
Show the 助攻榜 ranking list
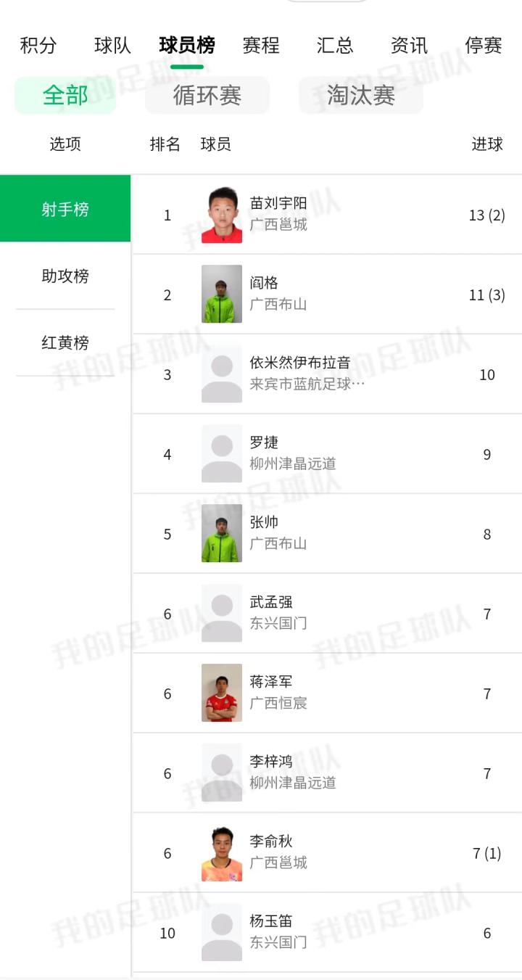(x=65, y=276)
